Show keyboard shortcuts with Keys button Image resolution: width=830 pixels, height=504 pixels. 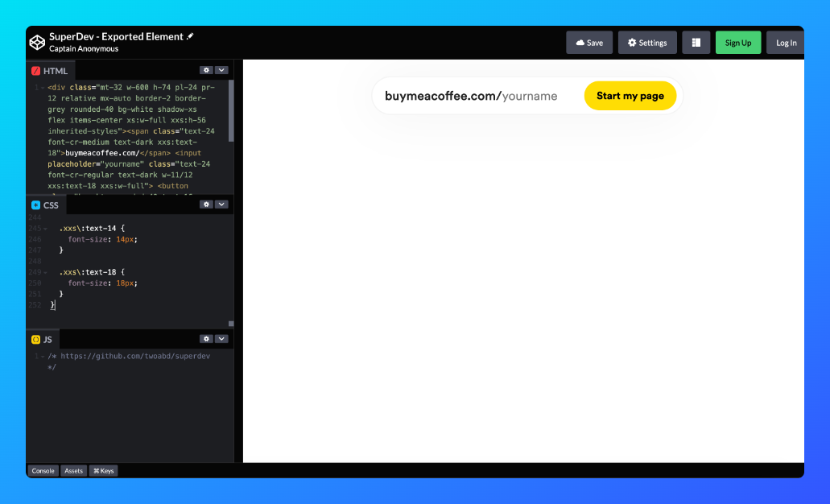pyautogui.click(x=104, y=471)
